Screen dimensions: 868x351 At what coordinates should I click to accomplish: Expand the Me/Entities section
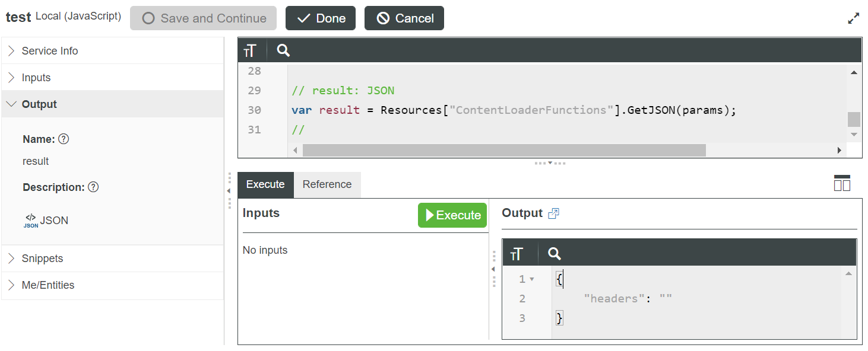click(48, 285)
